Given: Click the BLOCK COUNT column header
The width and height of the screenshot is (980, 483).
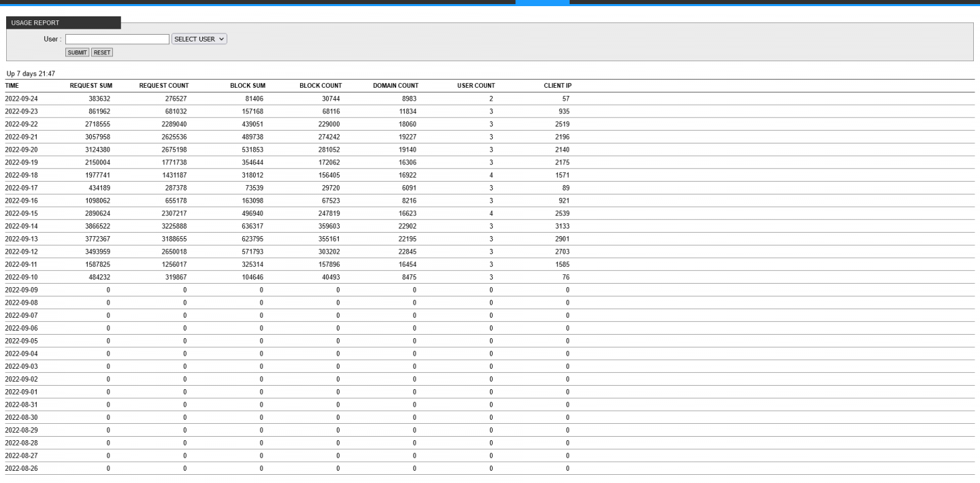Looking at the screenshot, I should [x=321, y=86].
